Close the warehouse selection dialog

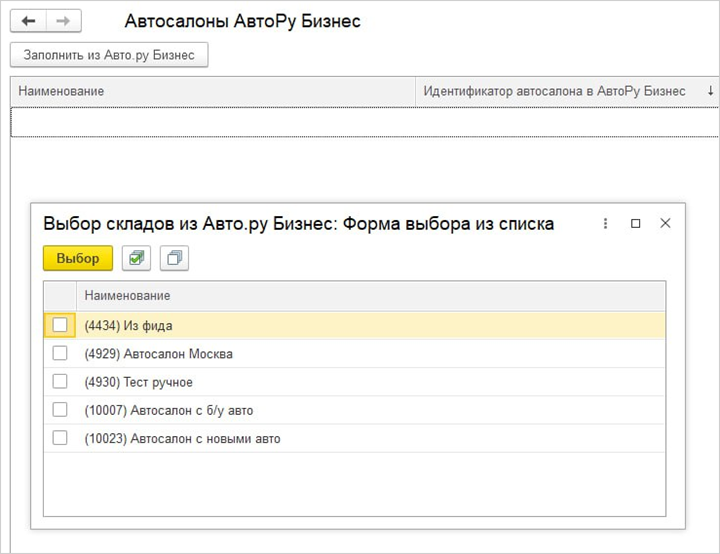pos(665,224)
